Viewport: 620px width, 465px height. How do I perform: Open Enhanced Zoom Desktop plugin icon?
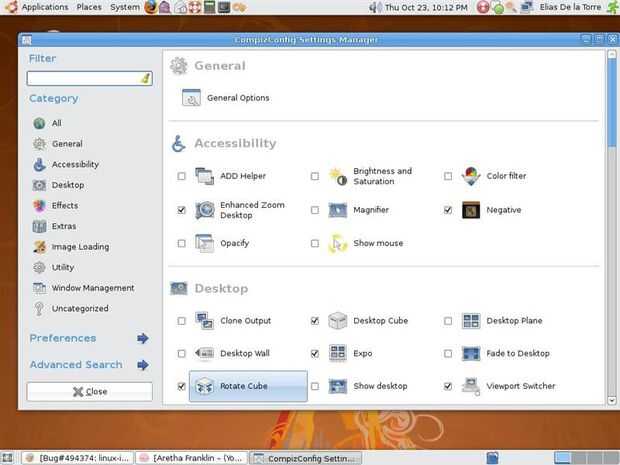[x=204, y=210]
